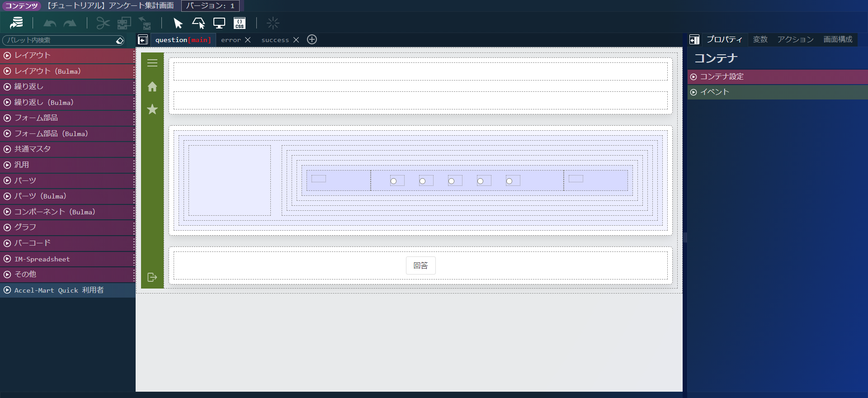The height and width of the screenshot is (398, 868).
Task: Switch to the success tab
Action: [x=275, y=40]
